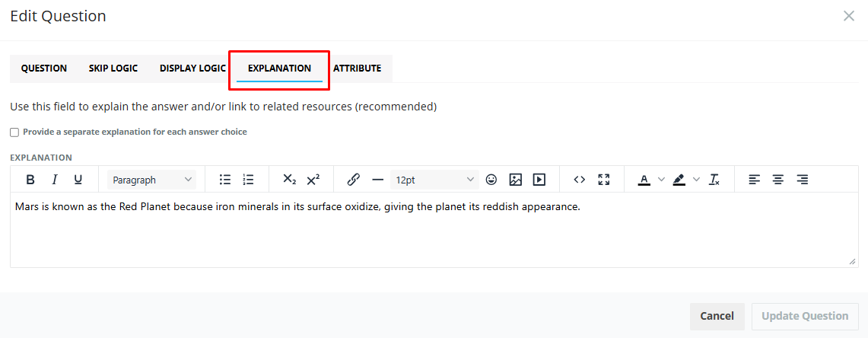Expand the text color options arrow

(661, 180)
